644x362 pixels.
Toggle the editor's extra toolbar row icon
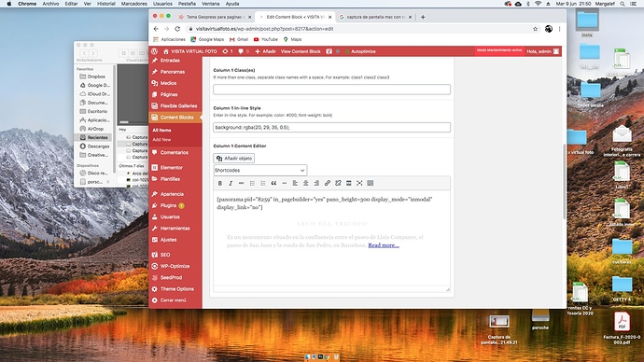click(370, 183)
